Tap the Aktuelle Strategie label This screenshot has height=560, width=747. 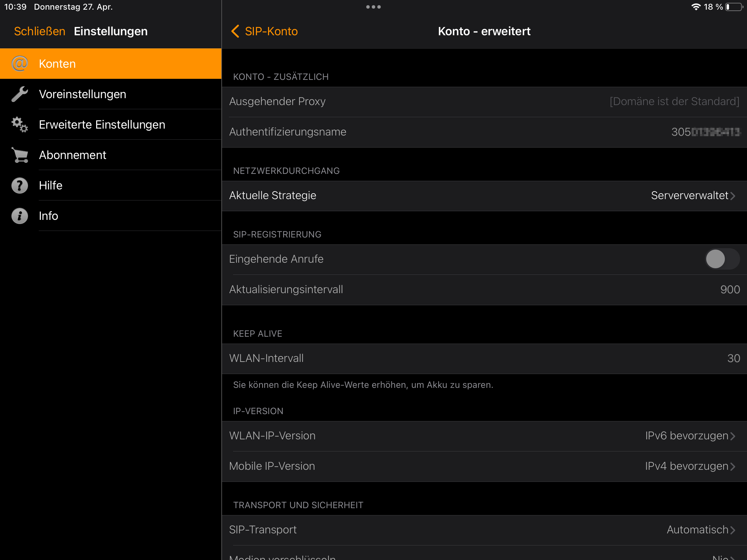click(x=273, y=195)
